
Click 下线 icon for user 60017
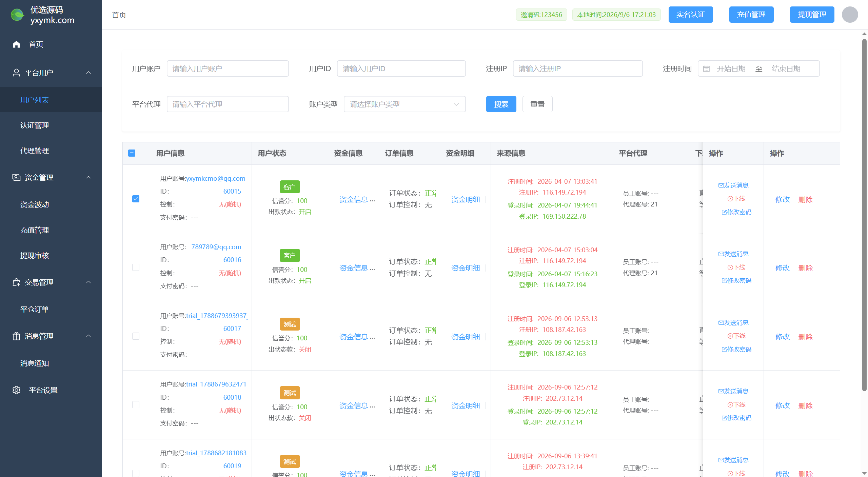click(730, 336)
